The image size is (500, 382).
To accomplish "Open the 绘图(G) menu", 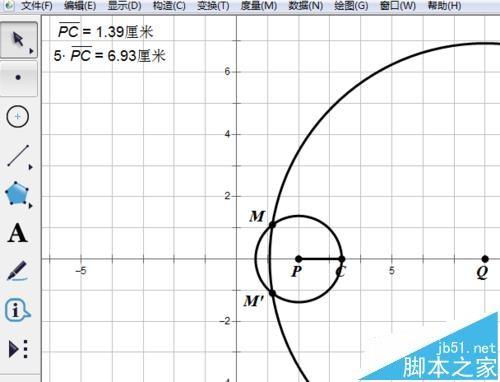I will [x=351, y=6].
